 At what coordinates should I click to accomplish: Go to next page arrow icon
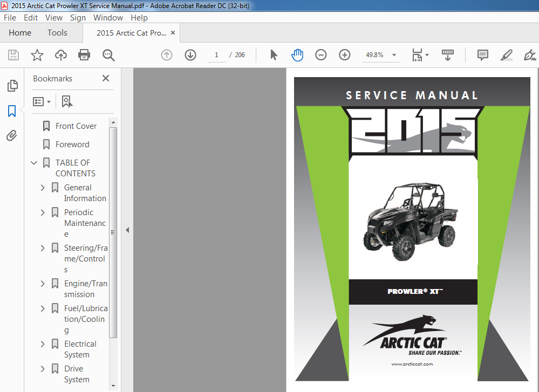click(190, 55)
